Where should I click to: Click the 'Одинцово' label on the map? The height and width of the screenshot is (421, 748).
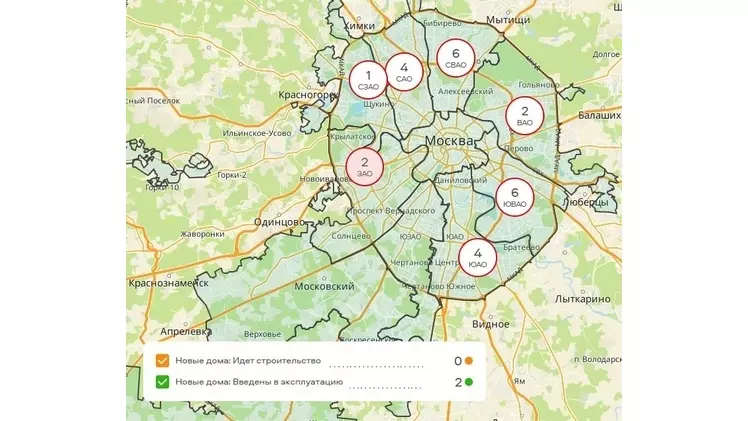tap(281, 222)
